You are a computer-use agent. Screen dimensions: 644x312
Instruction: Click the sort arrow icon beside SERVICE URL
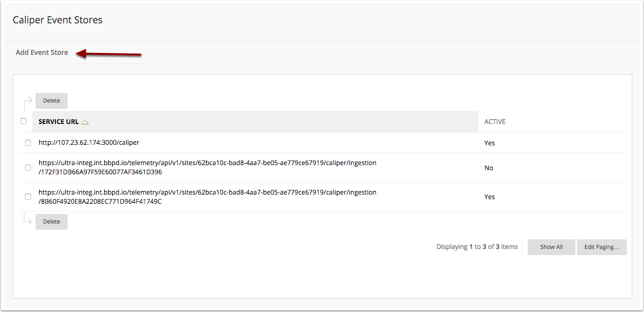click(85, 122)
